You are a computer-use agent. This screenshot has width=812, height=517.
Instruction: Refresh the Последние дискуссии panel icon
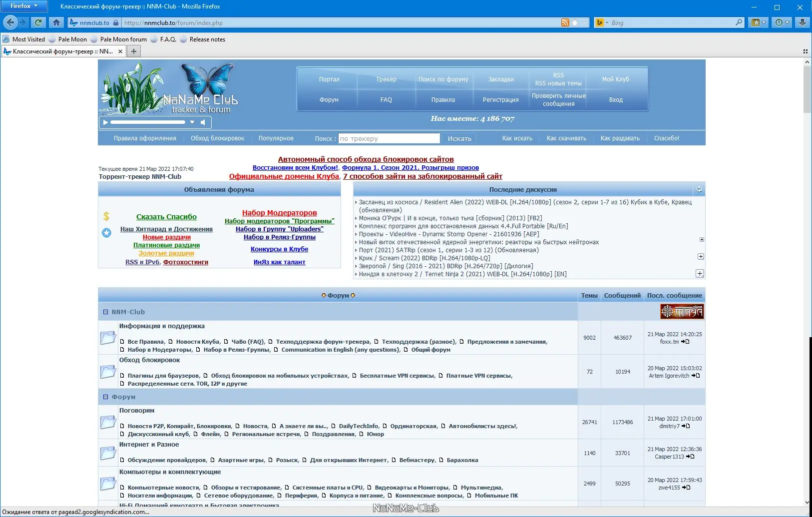699,190
